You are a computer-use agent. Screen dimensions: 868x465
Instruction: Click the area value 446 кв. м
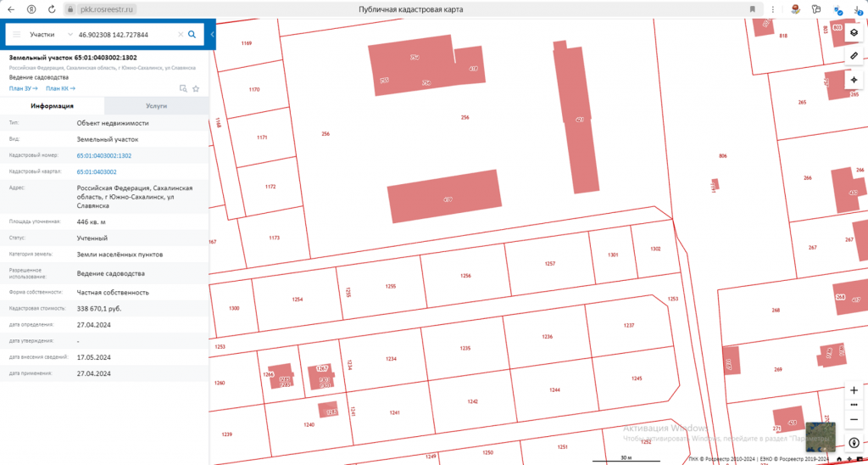[x=92, y=221]
